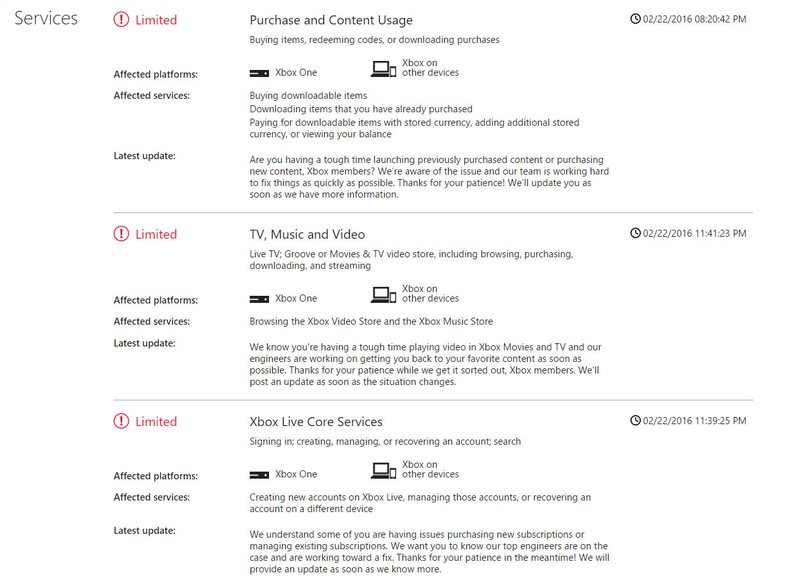Screen dimensions: 800x582
Task: Open the TV, Music and Video heading
Action: coord(307,234)
